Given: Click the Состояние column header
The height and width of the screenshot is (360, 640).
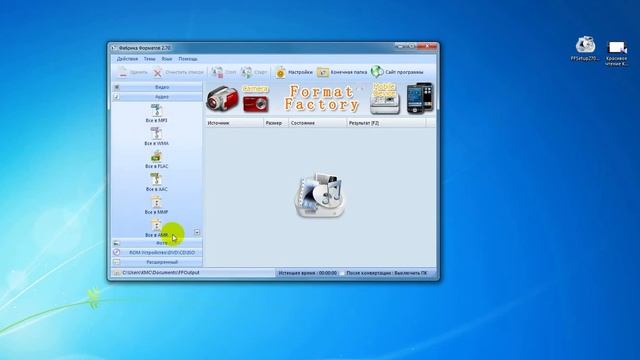Looking at the screenshot, I should click(x=317, y=123).
